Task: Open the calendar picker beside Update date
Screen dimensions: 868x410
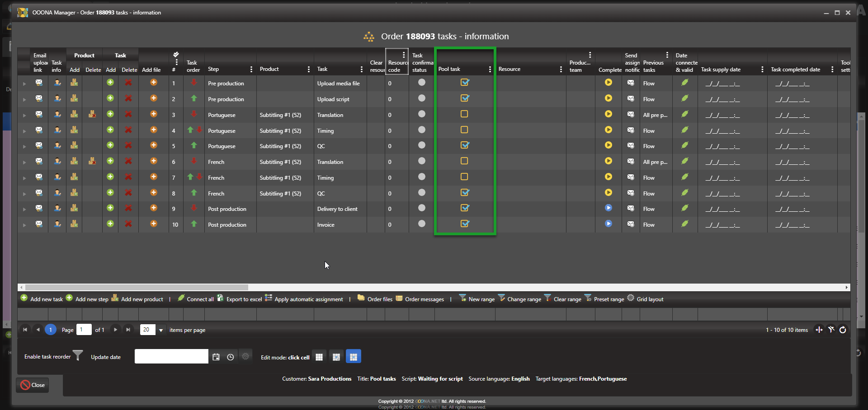Action: (x=216, y=357)
